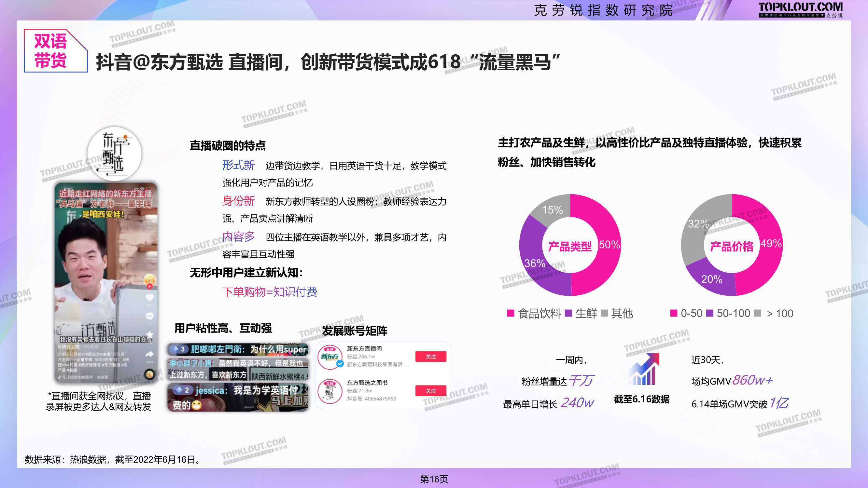Click the phone video screenshot of the host
The width and height of the screenshot is (868, 488).
click(x=106, y=283)
